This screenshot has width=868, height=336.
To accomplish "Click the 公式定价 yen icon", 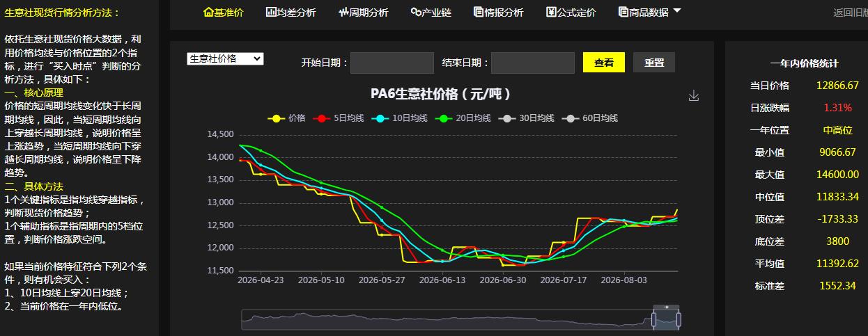I will pyautogui.click(x=551, y=12).
